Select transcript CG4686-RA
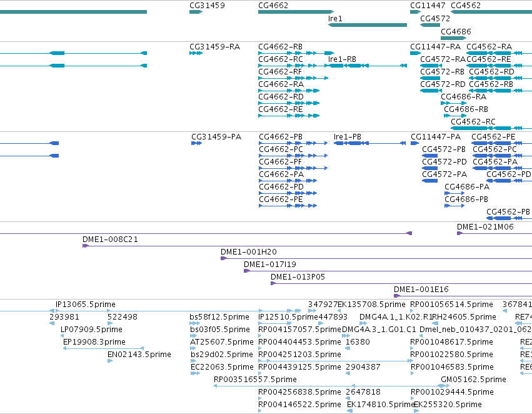 [454, 103]
